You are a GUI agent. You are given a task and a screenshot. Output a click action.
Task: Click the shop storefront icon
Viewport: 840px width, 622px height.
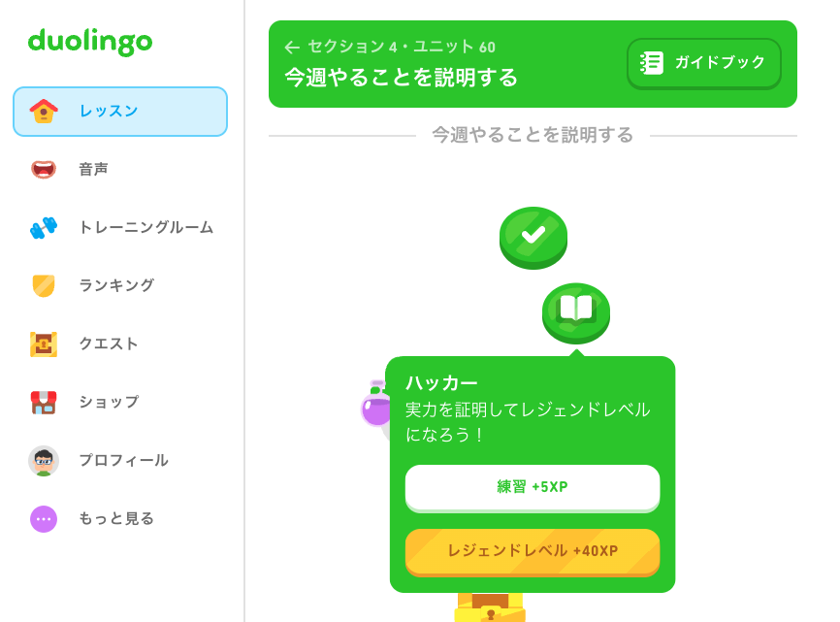[44, 403]
